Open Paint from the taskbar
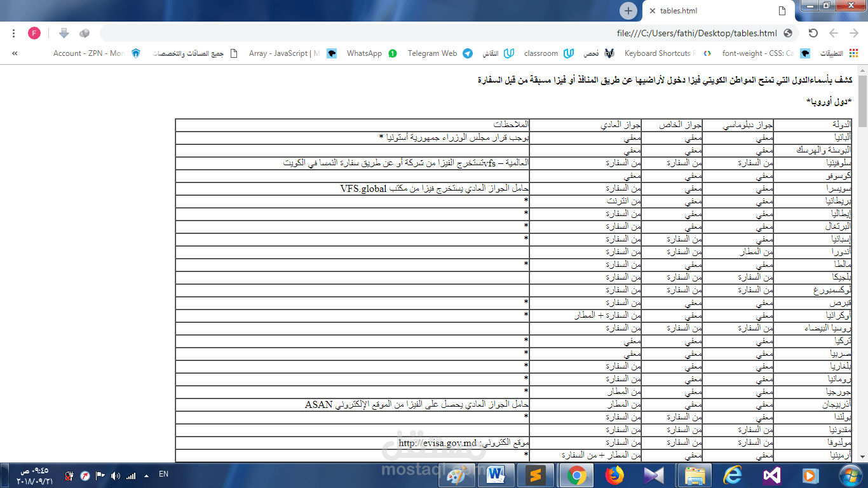The height and width of the screenshot is (488, 868). [456, 475]
